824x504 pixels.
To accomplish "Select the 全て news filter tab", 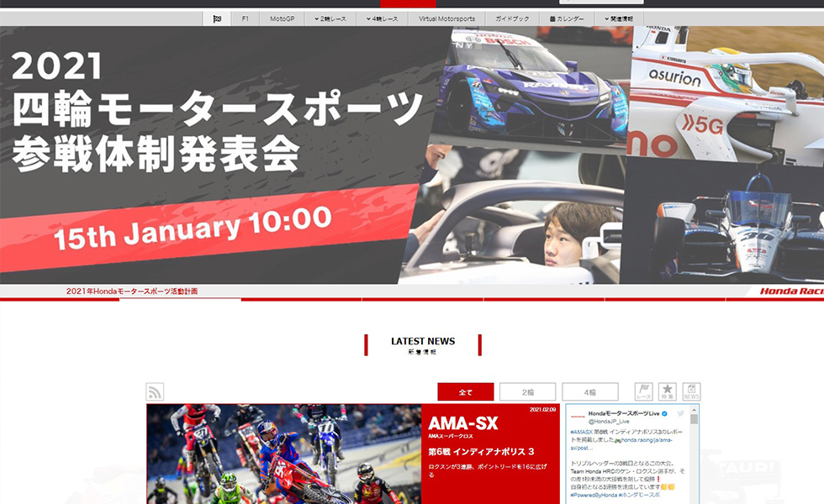I will pos(466,392).
